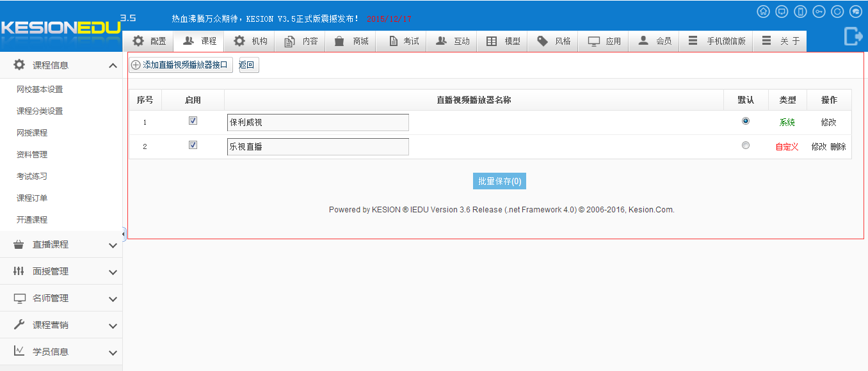Switch to the 商城 menu tab

[x=352, y=41]
